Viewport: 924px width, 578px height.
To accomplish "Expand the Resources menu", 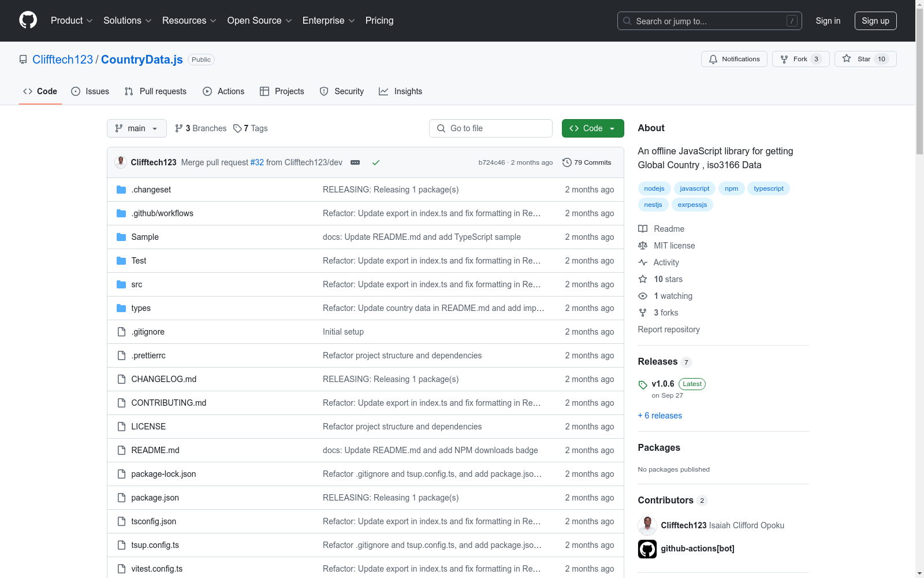I will tap(189, 20).
